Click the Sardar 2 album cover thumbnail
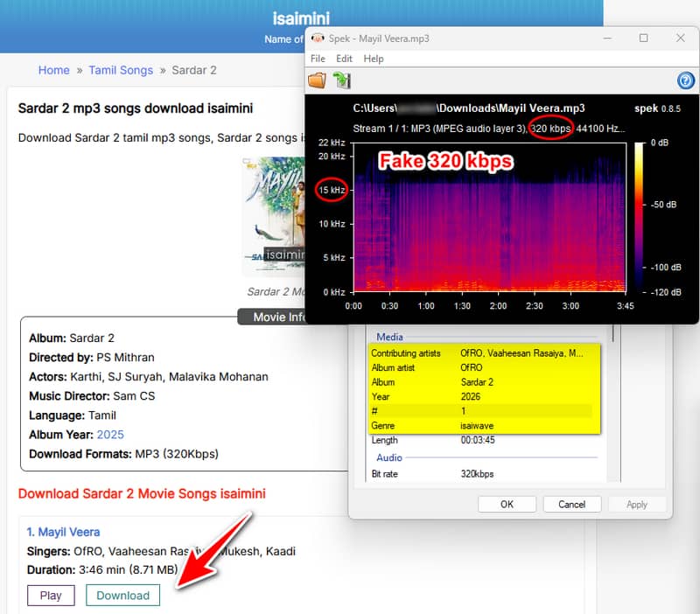This screenshot has width=700, height=614. [273, 216]
